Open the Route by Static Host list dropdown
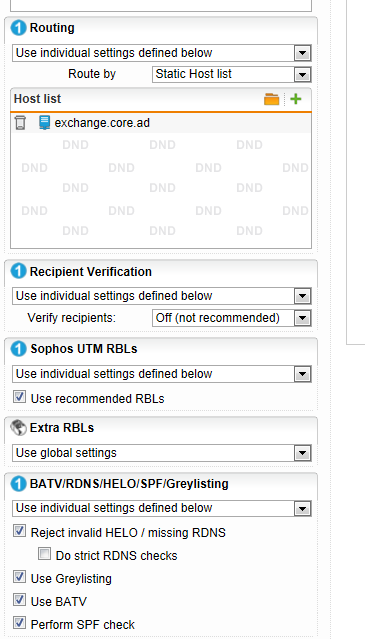 [x=232, y=75]
